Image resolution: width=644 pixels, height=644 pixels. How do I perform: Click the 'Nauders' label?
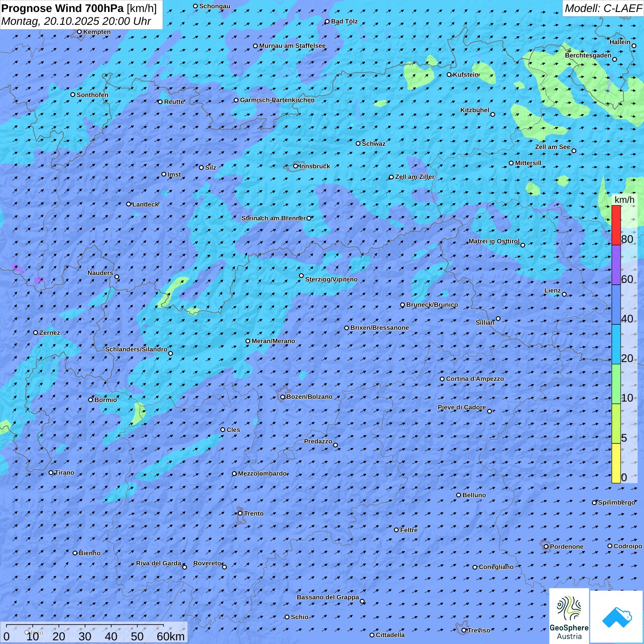coord(100,273)
